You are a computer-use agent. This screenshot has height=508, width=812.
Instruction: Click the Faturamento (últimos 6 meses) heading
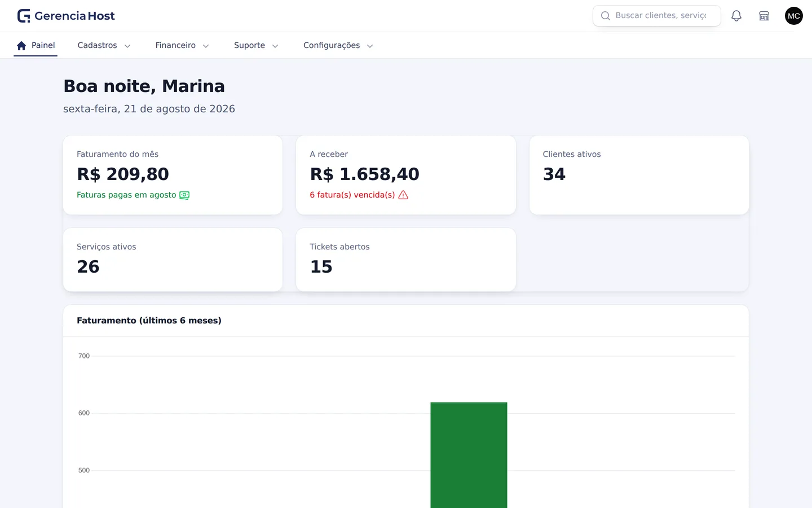point(149,321)
